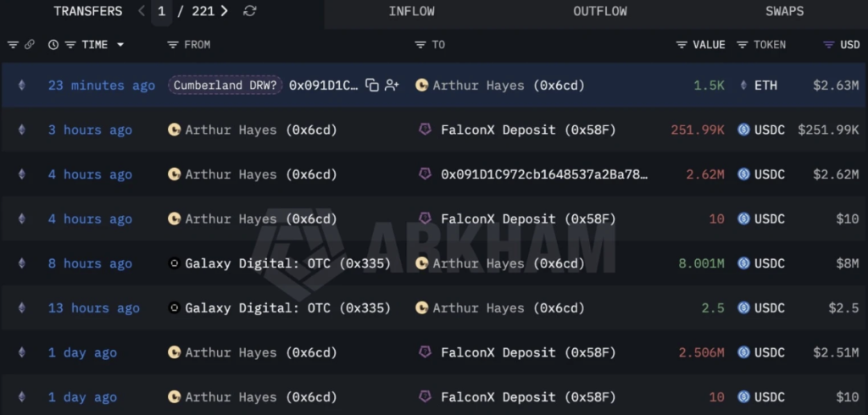Open transaction from 23 minutes ago
Screen dimensions: 868x415
(102, 86)
